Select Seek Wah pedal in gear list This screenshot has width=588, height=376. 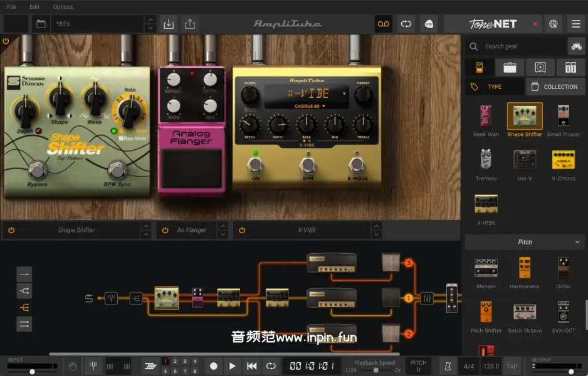486,120
